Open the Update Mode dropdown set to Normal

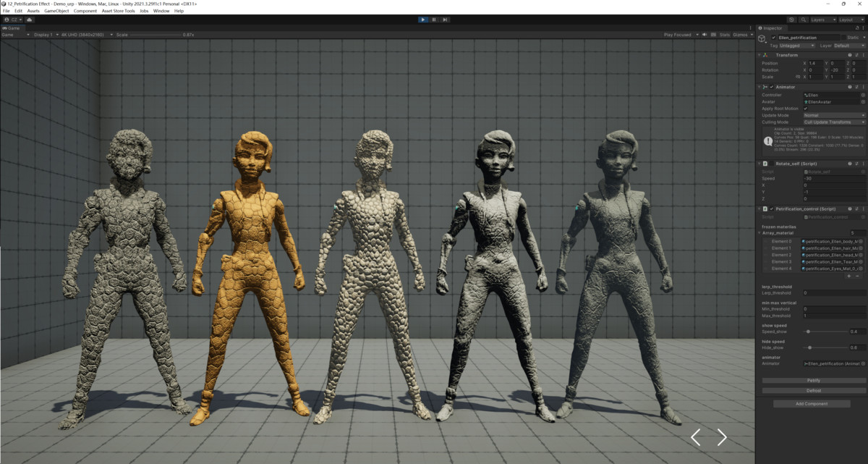832,115
